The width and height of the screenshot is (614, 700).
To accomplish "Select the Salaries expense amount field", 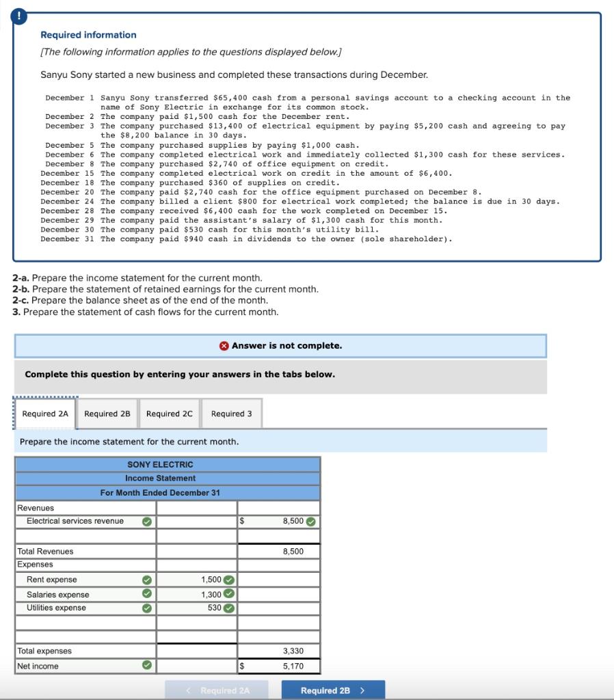I will point(196,594).
